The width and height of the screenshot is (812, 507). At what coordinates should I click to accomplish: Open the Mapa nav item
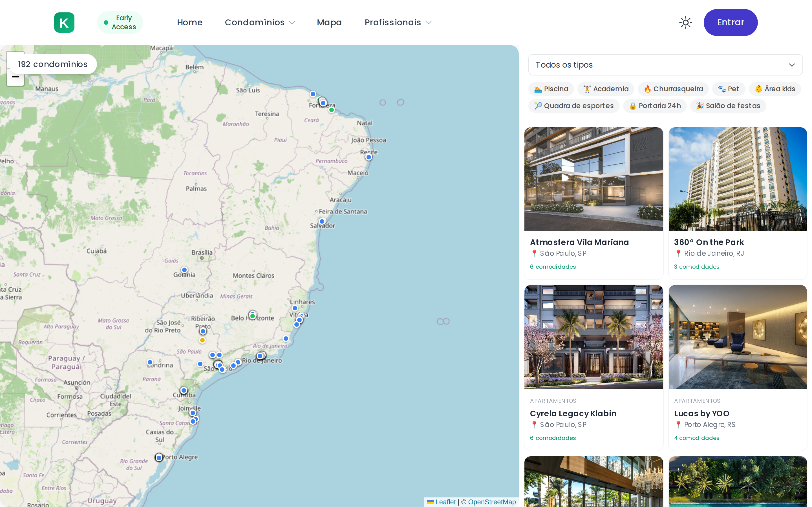click(329, 23)
